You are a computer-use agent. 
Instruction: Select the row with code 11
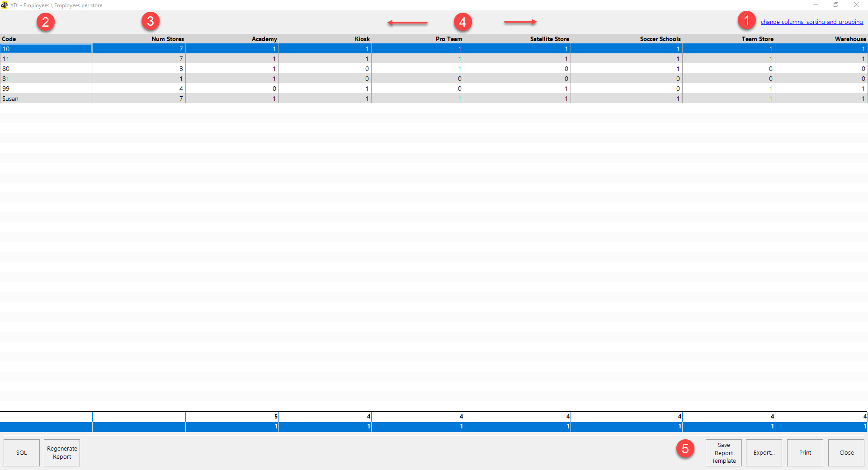pyautogui.click(x=434, y=59)
